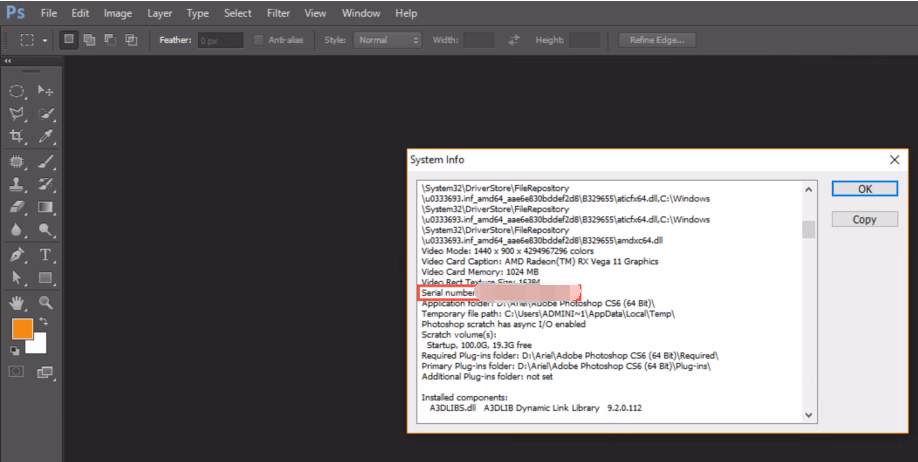The width and height of the screenshot is (918, 462).
Task: Select the Horizontal Type tool
Action: [45, 254]
